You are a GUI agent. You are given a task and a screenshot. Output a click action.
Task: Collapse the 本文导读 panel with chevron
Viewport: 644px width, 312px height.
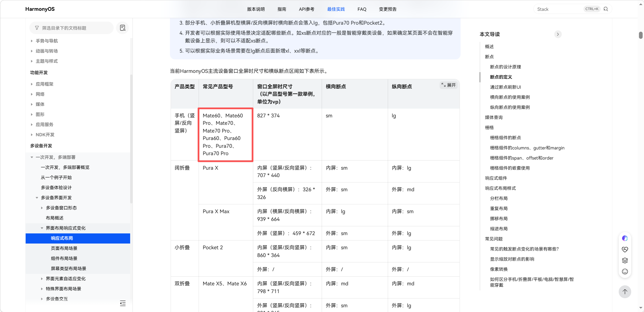[x=558, y=34]
